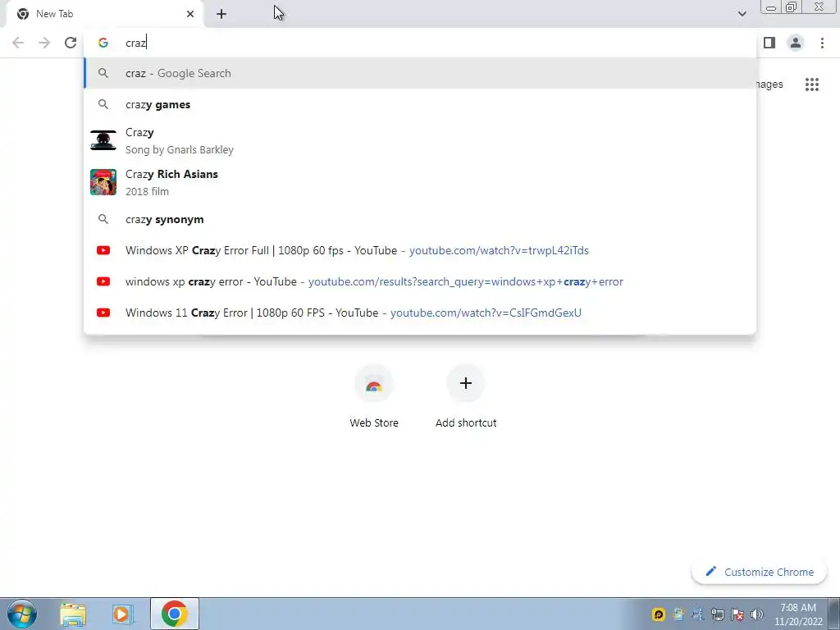
Task: Choose the crazy synonym suggestion
Action: 420,219
